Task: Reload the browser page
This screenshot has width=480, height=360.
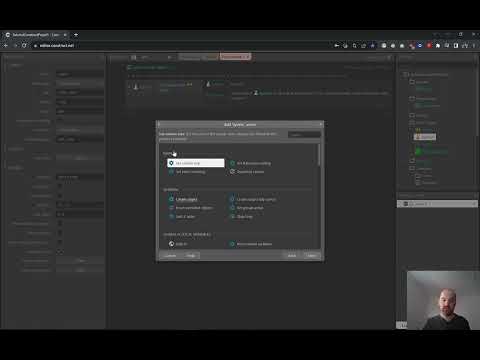Action: (x=24, y=45)
